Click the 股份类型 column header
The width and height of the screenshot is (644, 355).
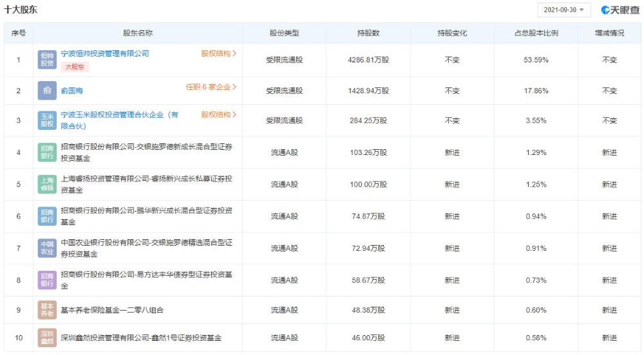click(284, 33)
